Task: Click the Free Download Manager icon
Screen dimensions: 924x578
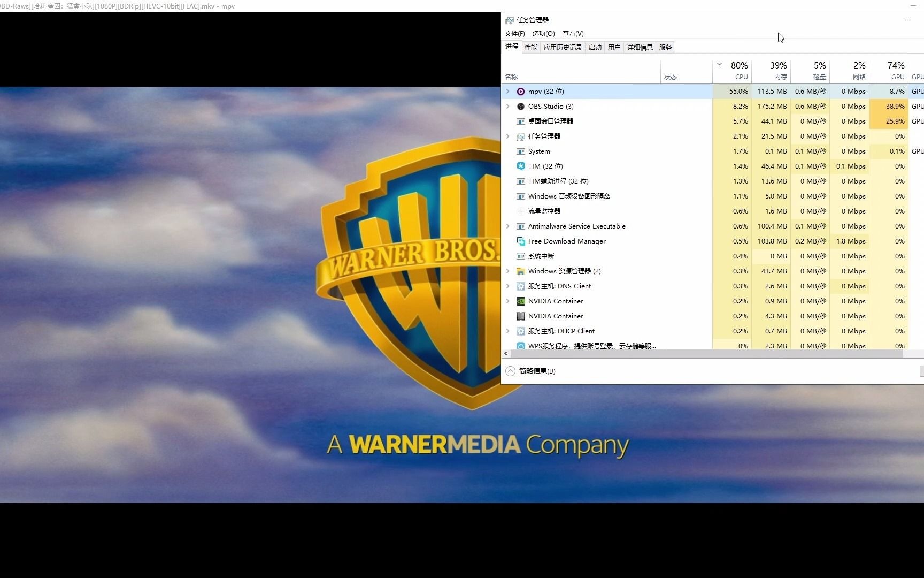Action: tap(520, 241)
